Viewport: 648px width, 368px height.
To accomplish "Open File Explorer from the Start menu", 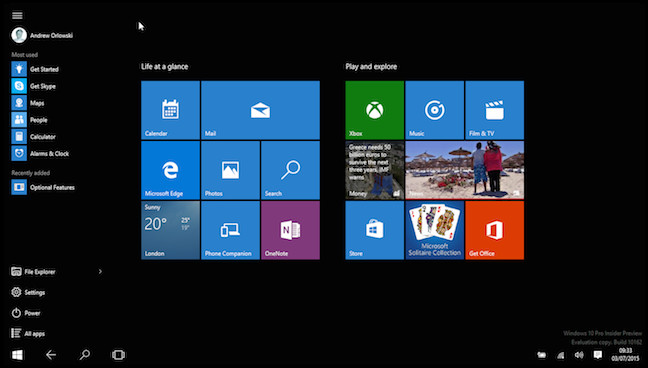I will [33, 272].
